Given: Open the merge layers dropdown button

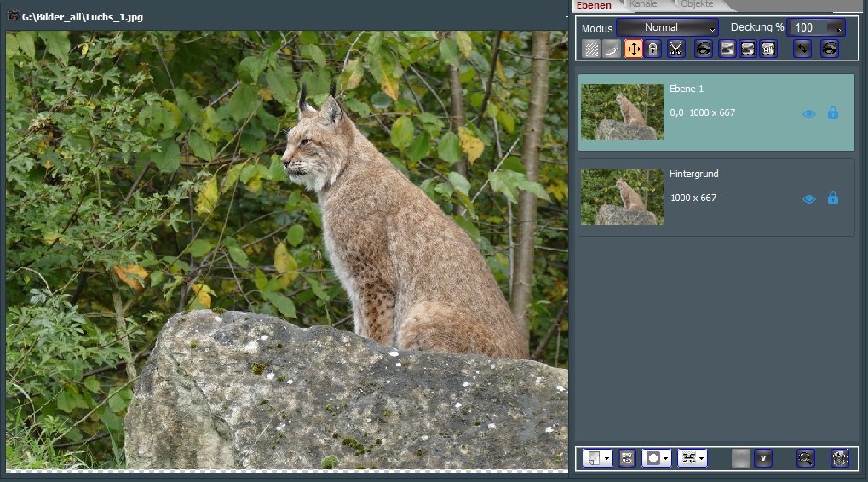Looking at the screenshot, I should tap(692, 457).
